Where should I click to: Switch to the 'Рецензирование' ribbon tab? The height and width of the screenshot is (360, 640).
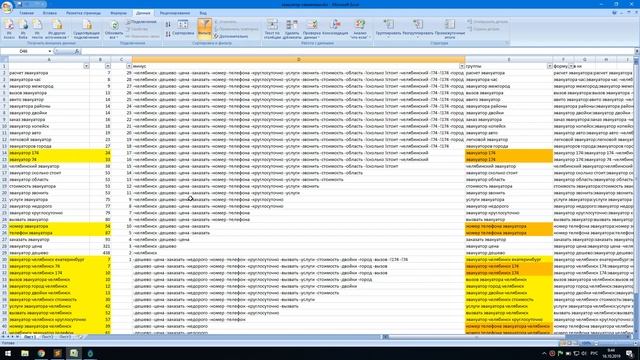175,13
